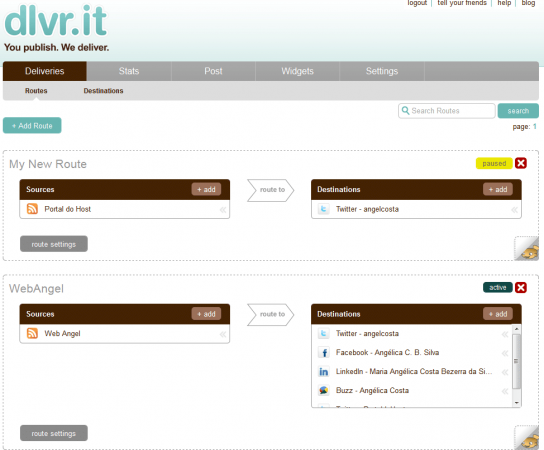Delete My New Route with red X
The image size is (544, 450).
(x=521, y=163)
